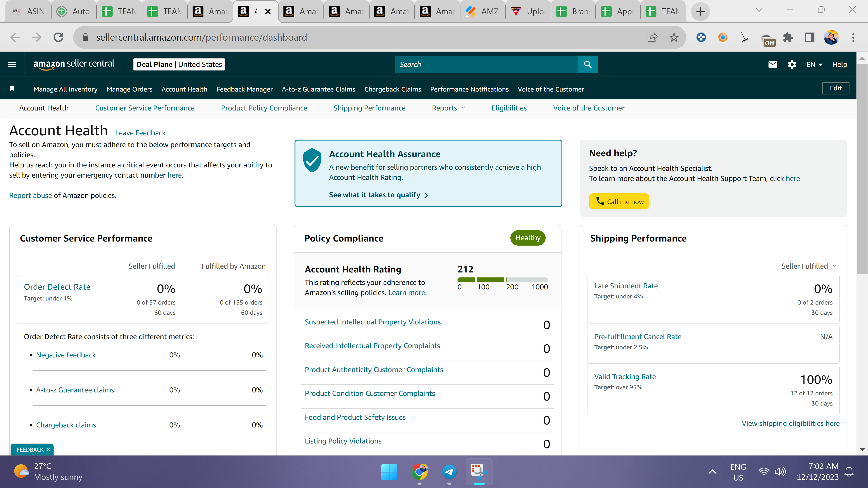Go back with the browser back arrow
The width and height of the screenshot is (868, 488).
pyautogui.click(x=15, y=37)
